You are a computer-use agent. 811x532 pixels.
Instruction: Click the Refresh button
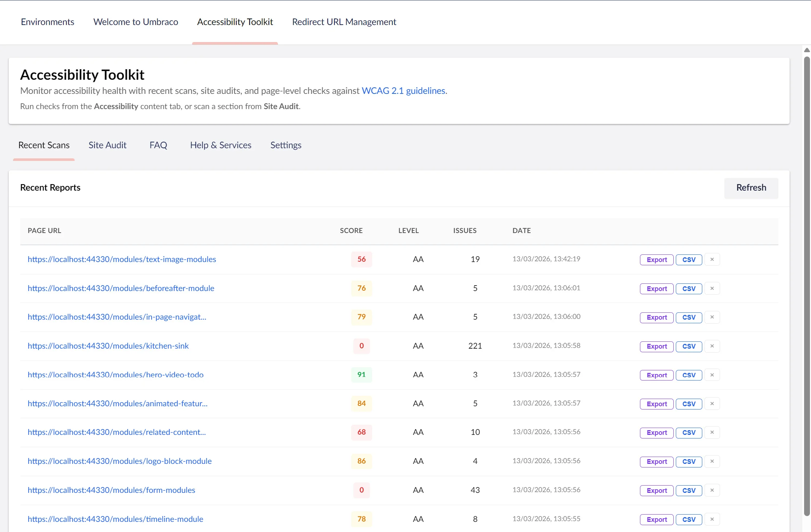tap(751, 188)
